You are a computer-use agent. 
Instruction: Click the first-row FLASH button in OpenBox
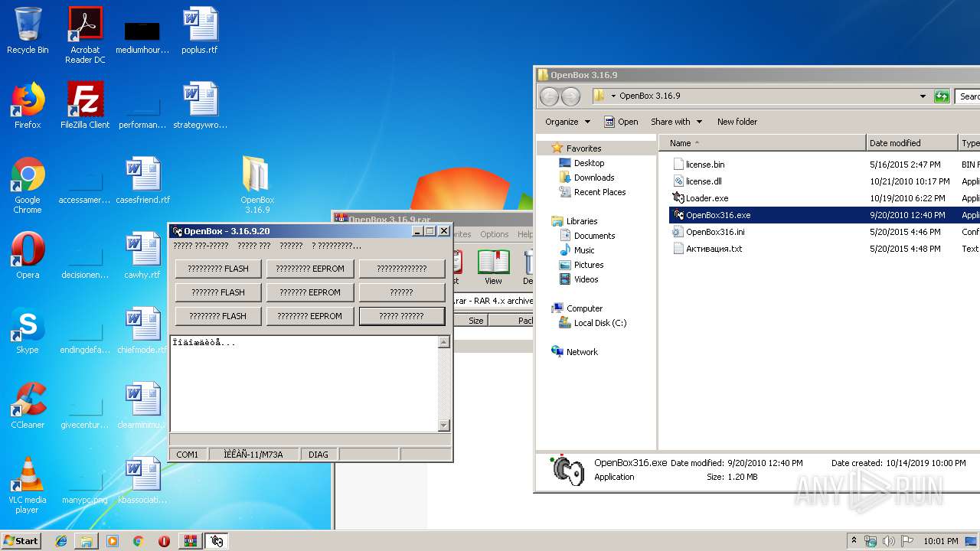click(218, 269)
